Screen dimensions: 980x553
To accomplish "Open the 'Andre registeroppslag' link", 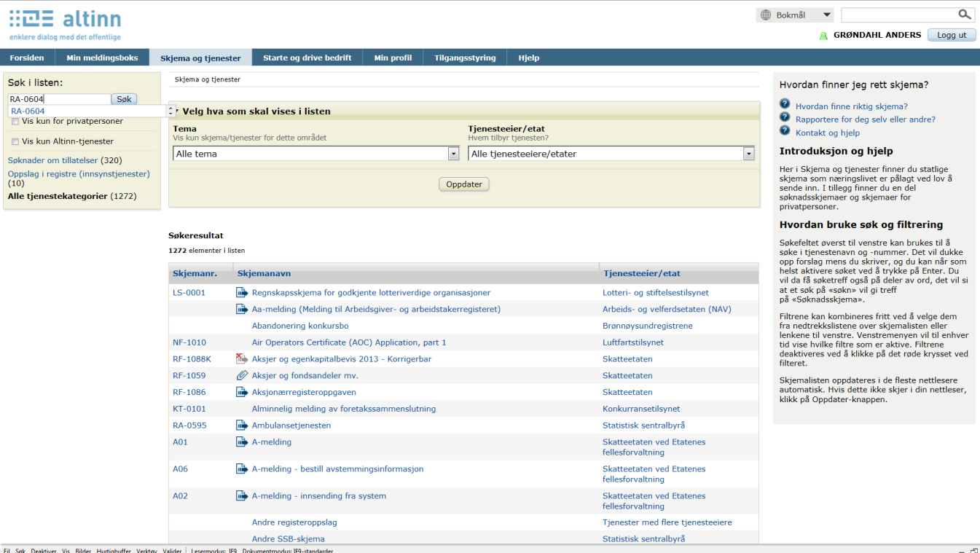I will (294, 522).
